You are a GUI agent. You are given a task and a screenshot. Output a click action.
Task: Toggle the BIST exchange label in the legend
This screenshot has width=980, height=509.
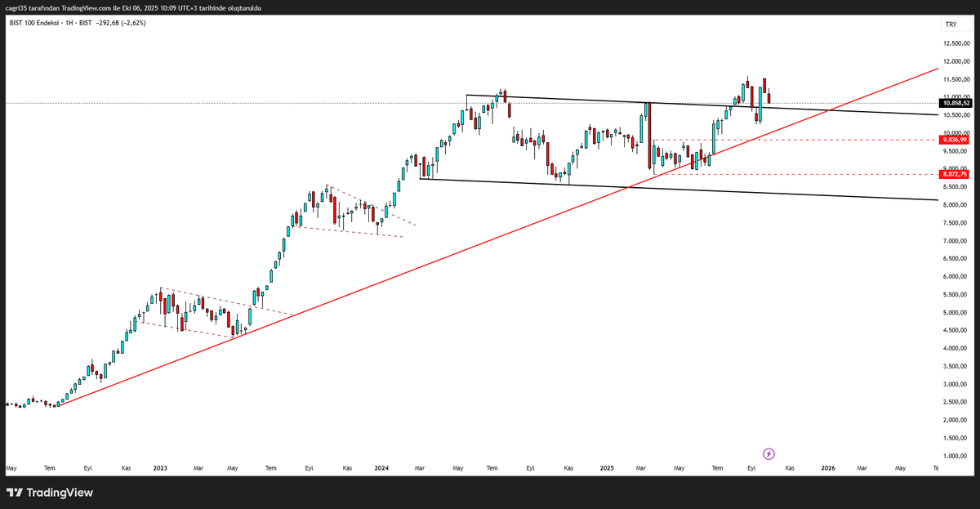point(85,24)
